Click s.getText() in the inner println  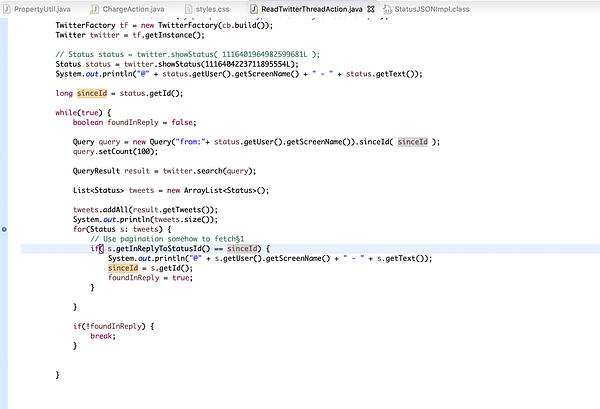click(403, 258)
